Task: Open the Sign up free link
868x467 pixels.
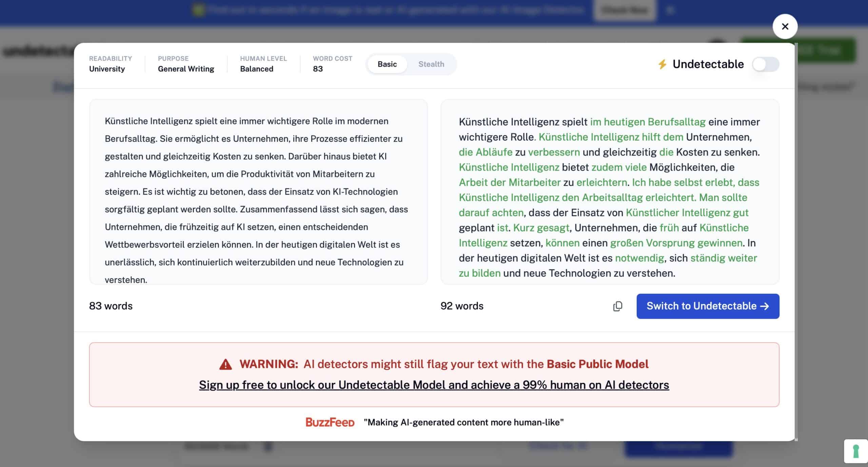Action: click(434, 385)
